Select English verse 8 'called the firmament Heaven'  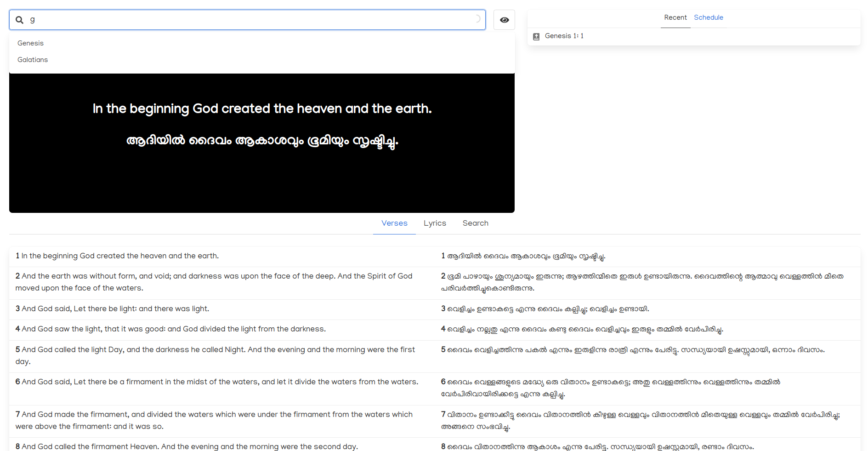coord(222,445)
